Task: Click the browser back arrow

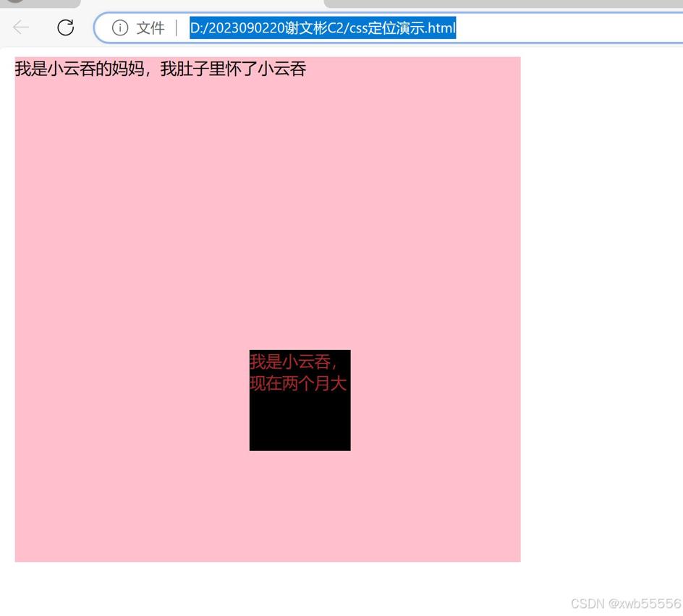Action: (21, 27)
